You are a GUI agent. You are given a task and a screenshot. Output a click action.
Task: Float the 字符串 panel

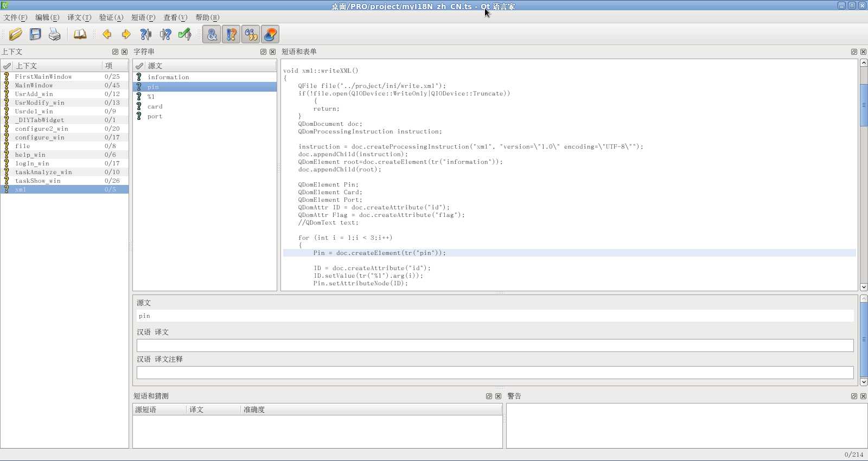click(x=263, y=52)
